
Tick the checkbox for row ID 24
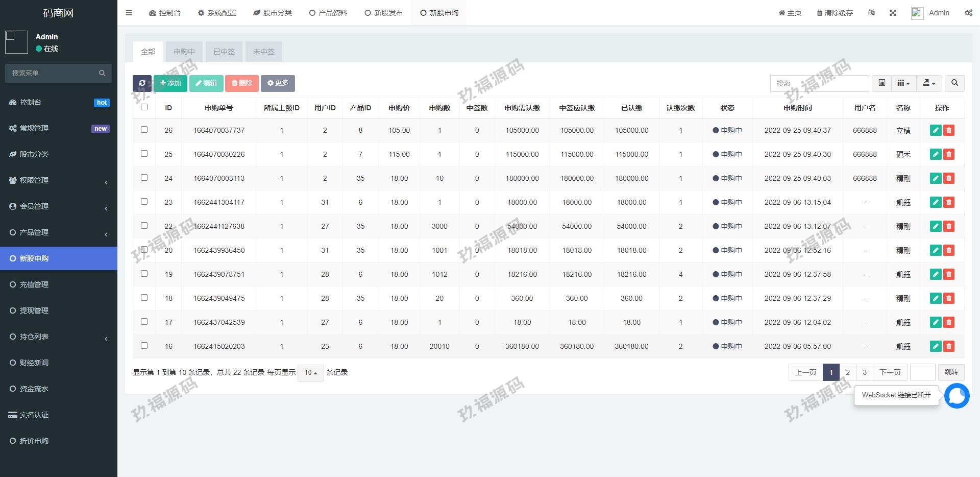[144, 178]
